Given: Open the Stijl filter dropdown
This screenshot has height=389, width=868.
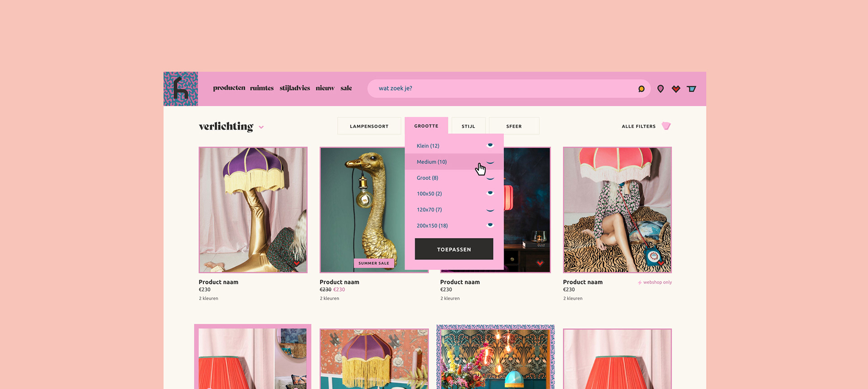Looking at the screenshot, I should point(468,126).
